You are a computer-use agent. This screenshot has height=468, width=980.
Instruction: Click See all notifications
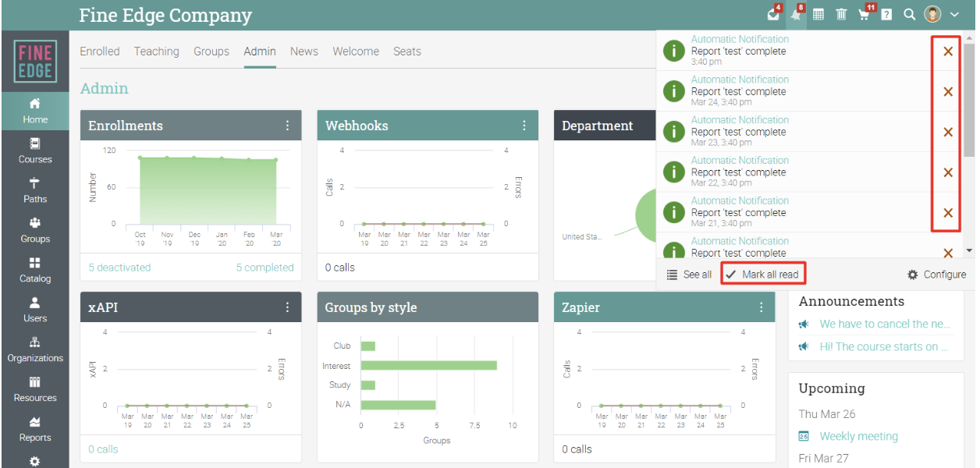[x=689, y=275]
